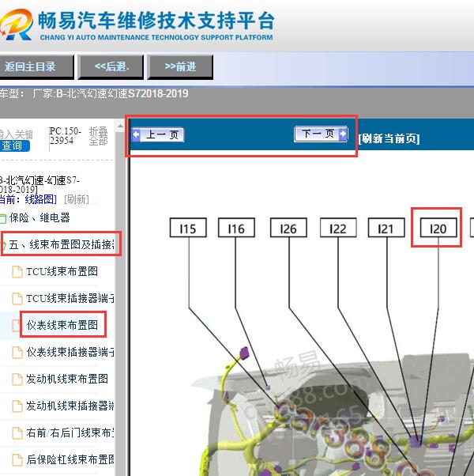Click the PC.150-23954 text in sidebar
This screenshot has width=474, height=476.
tap(66, 136)
